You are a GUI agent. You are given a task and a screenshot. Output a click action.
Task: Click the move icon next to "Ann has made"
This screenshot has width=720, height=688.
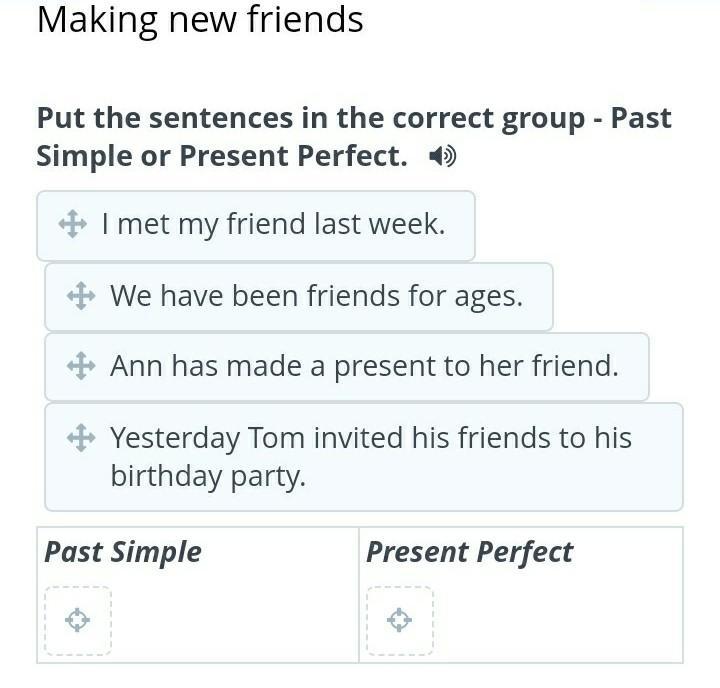tap(81, 366)
